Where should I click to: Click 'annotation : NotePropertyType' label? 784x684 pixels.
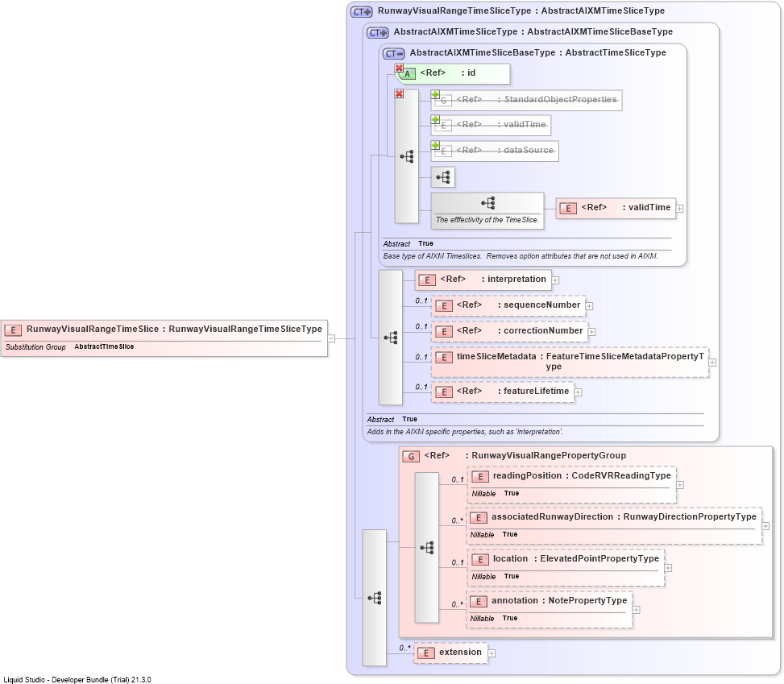click(559, 600)
